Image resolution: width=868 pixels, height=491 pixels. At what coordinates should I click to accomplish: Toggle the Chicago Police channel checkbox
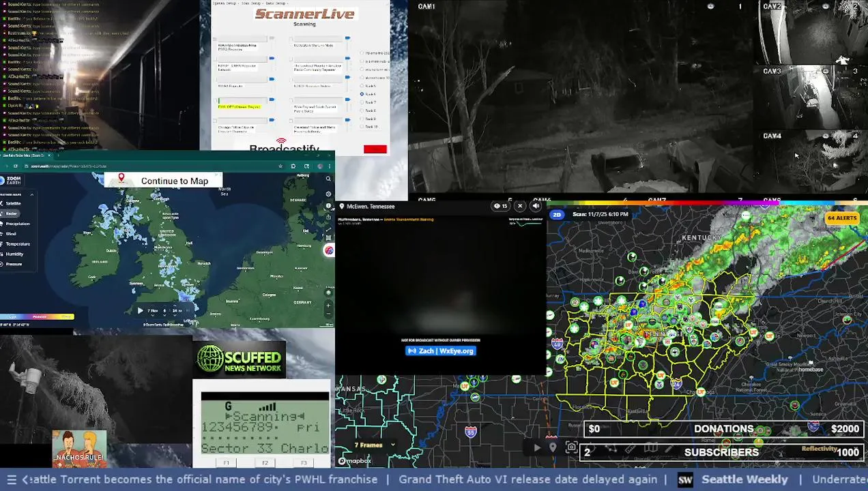[x=215, y=121]
